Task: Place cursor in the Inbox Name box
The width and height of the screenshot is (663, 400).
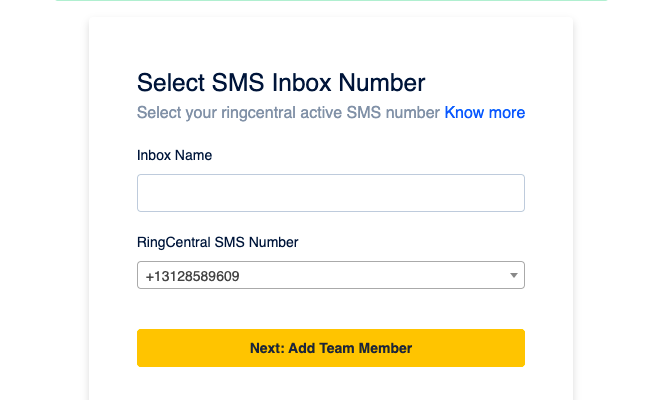Action: [330, 193]
